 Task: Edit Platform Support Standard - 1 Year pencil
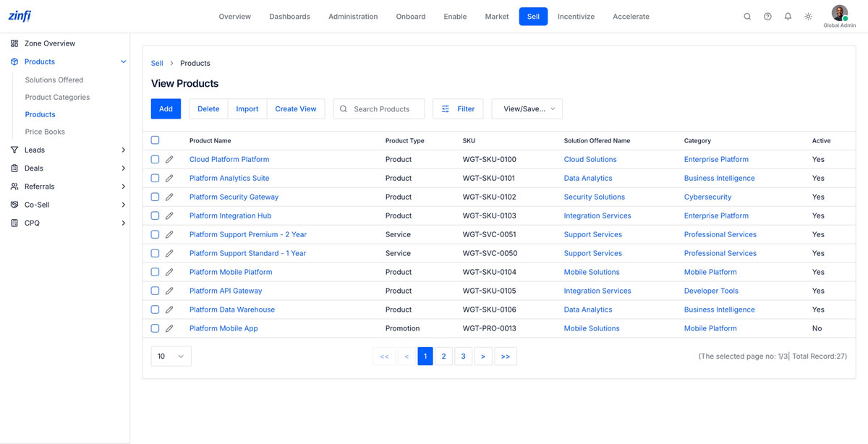click(169, 253)
